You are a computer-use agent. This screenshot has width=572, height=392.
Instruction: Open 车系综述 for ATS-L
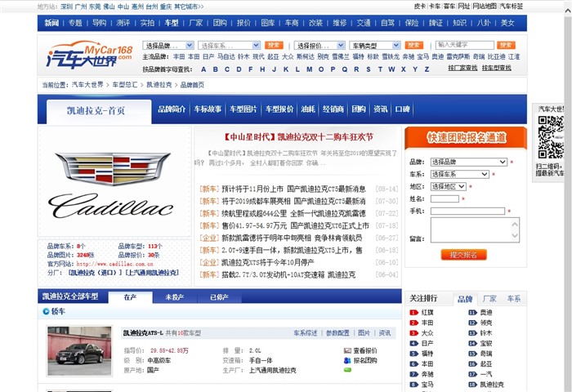pos(306,333)
